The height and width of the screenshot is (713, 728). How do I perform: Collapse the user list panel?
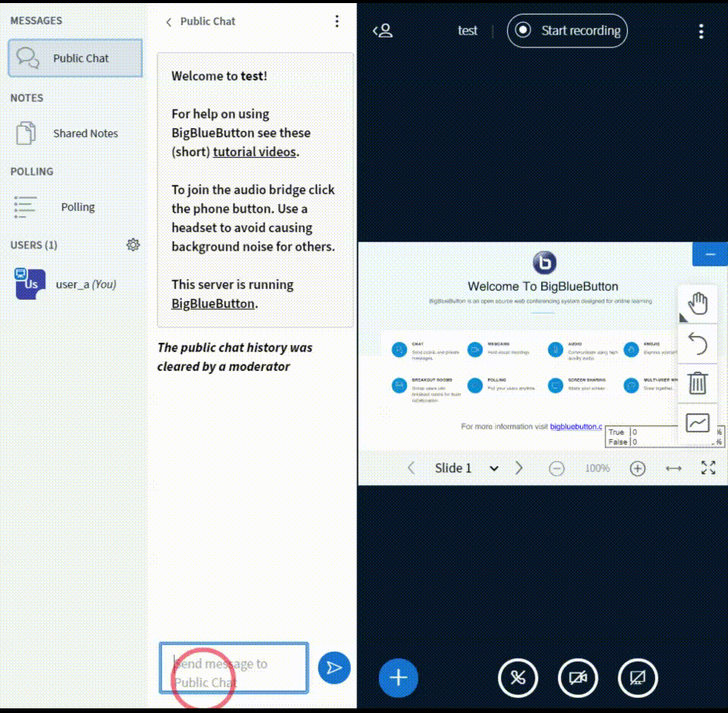382,29
